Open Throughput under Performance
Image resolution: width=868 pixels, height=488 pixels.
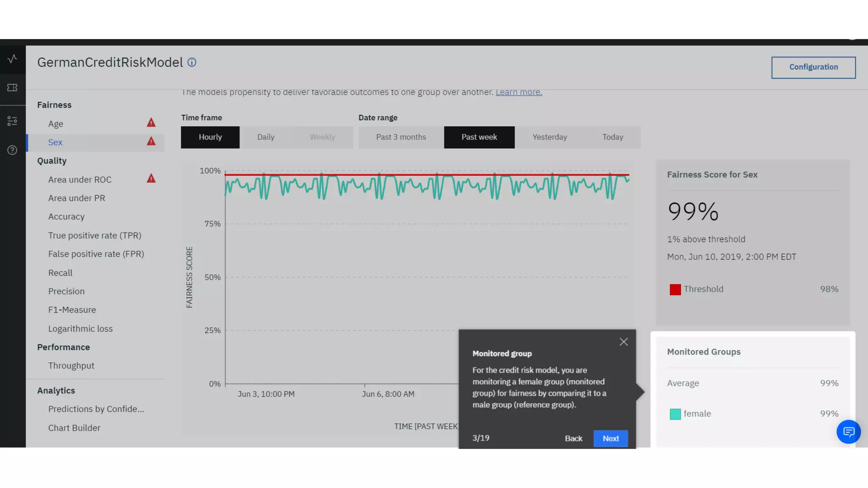point(71,366)
